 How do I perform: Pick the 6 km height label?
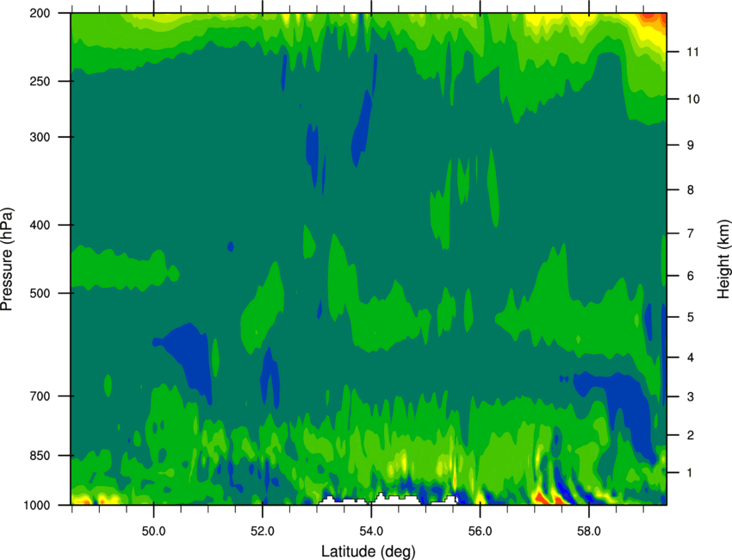690,276
